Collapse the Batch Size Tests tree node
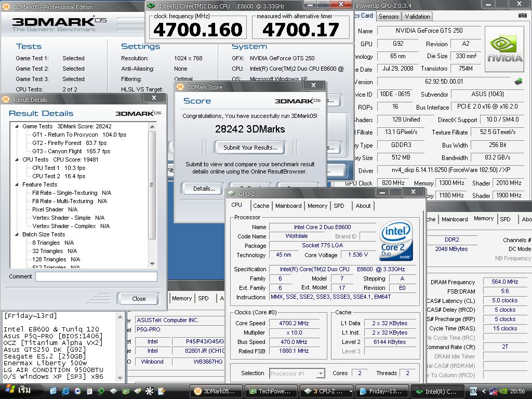The image size is (532, 399). [17, 234]
